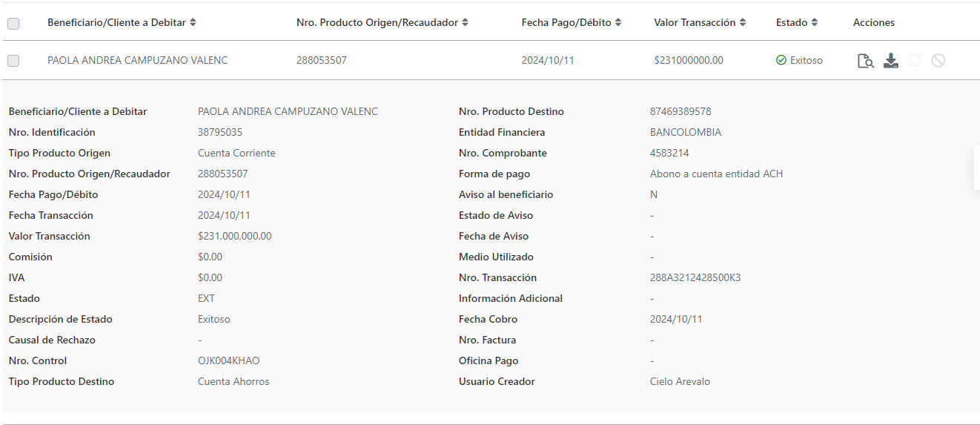The width and height of the screenshot is (980, 425).
Task: Select the PAOLA ANDREA CAMPUZANO row checkbox
Action: [13, 61]
